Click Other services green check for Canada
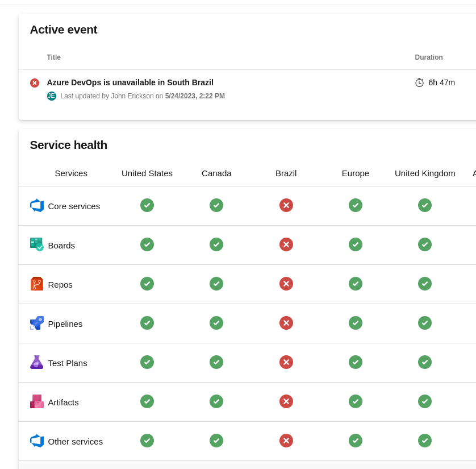The height and width of the screenshot is (469, 476). tap(216, 441)
